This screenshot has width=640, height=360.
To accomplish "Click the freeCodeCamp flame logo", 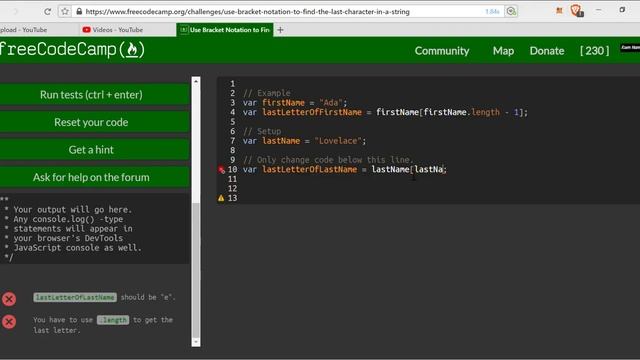I will (x=131, y=50).
